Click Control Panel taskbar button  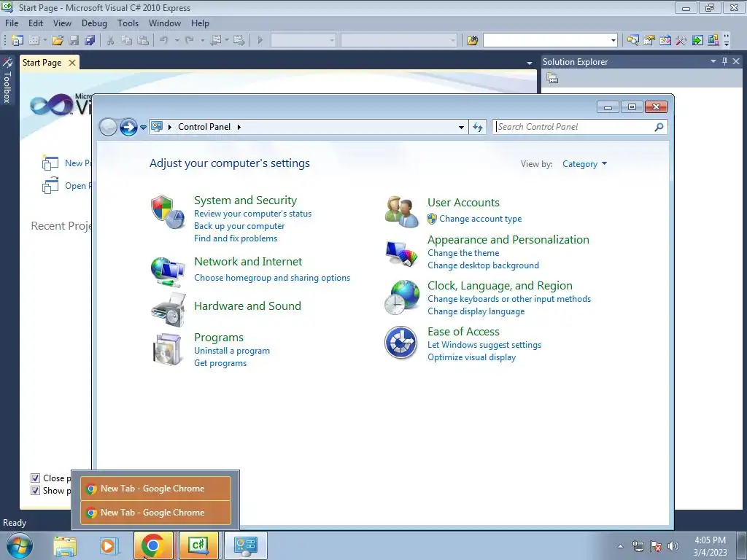[245, 545]
